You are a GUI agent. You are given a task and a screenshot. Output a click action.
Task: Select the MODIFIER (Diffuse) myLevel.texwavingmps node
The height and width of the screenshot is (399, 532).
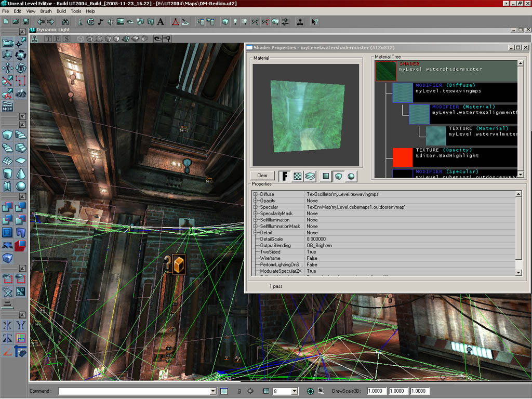(455, 92)
